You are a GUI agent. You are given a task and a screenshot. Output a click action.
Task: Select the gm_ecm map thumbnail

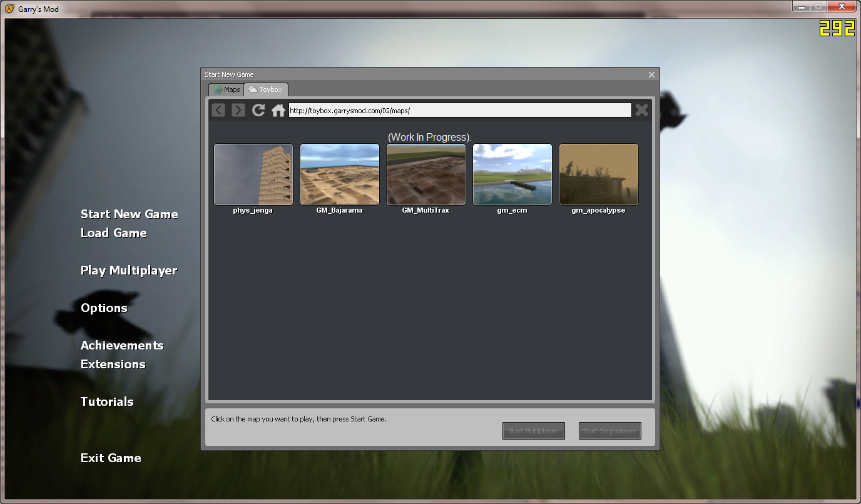point(512,174)
